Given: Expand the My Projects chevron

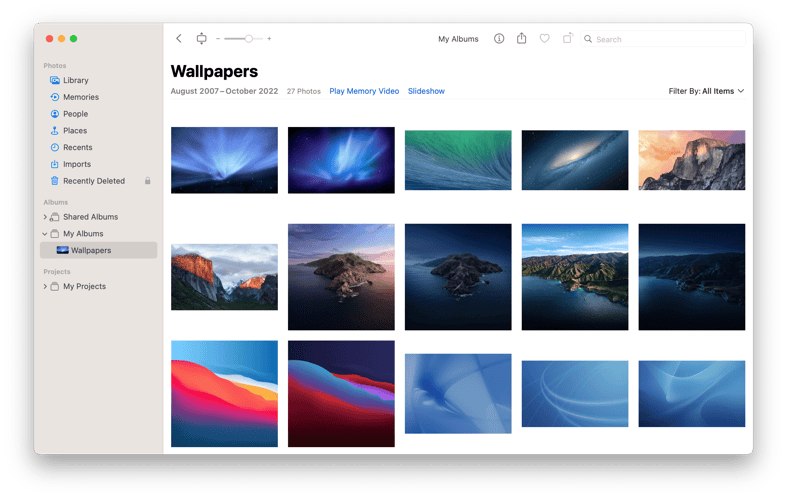Looking at the screenshot, I should click(45, 287).
